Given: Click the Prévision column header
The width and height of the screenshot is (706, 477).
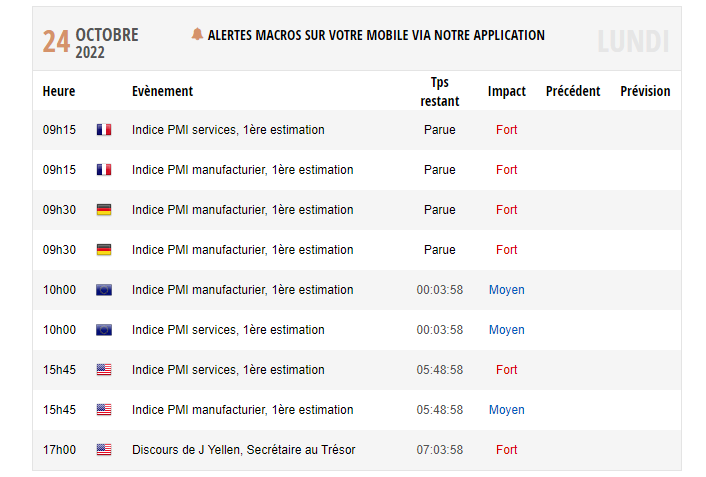Looking at the screenshot, I should (645, 91).
